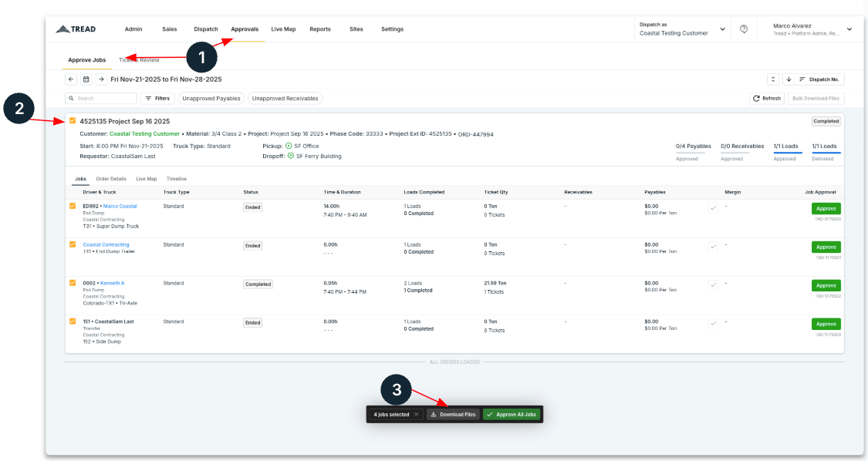
Task: Click payables checkmark in Kenneth A row
Action: [x=713, y=285]
